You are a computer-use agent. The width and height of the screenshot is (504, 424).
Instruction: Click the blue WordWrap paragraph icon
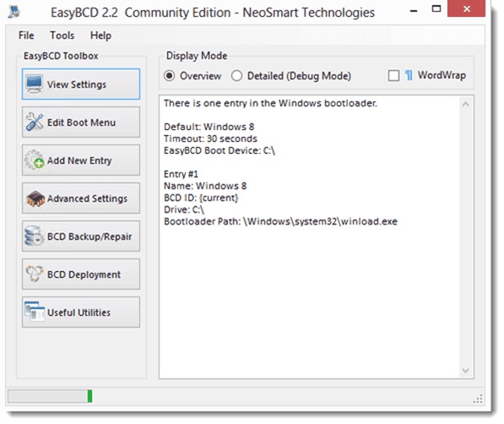pyautogui.click(x=409, y=75)
